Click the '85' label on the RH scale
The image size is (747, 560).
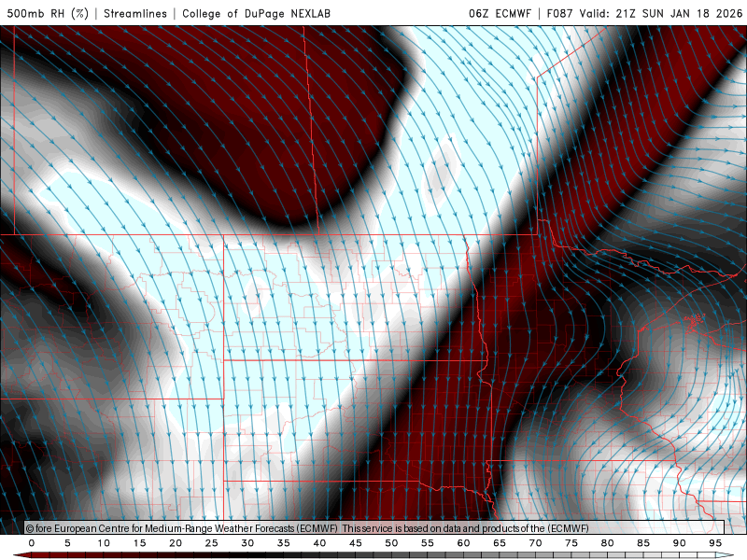pyautogui.click(x=643, y=543)
